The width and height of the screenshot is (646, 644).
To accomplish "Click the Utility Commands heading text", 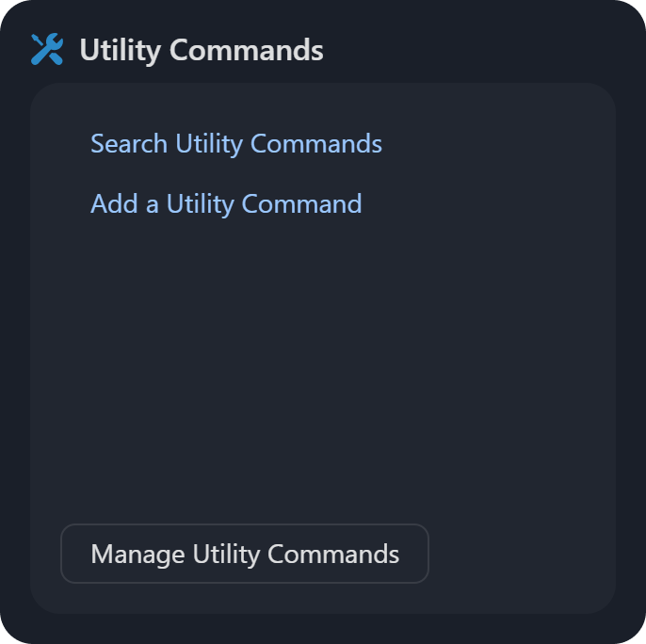I will [201, 50].
